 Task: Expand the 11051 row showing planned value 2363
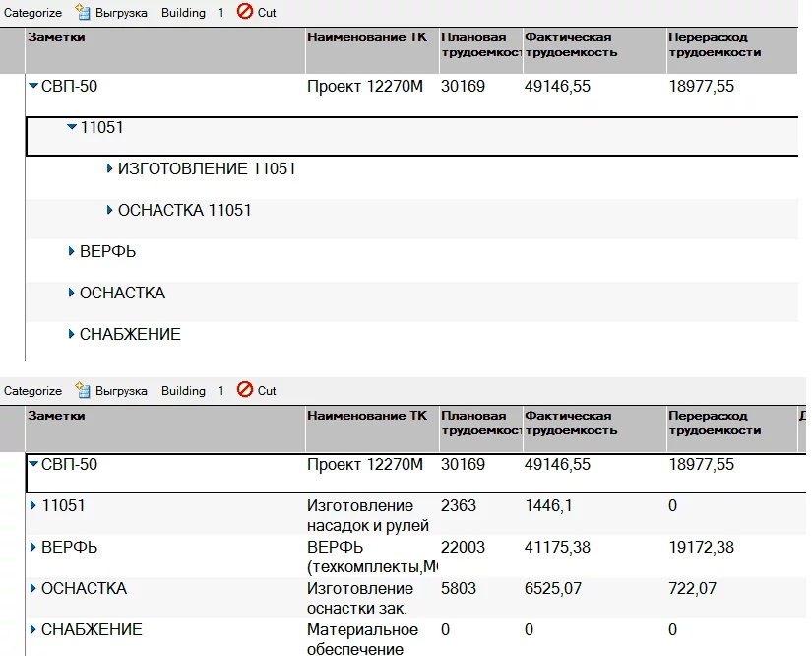pos(33,506)
